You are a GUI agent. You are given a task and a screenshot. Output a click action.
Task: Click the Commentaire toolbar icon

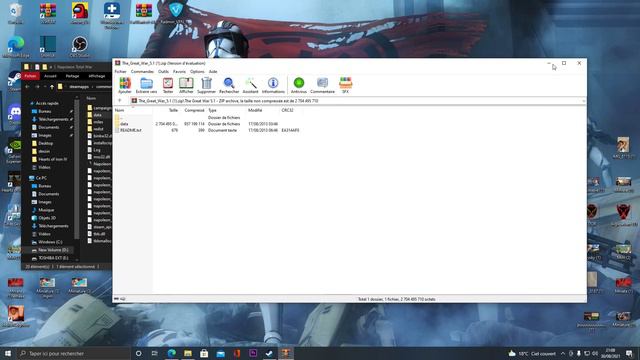(322, 85)
